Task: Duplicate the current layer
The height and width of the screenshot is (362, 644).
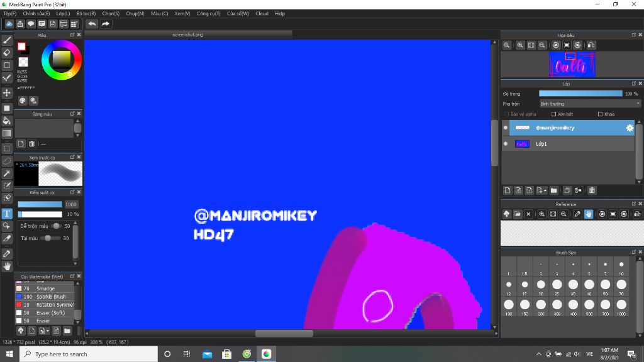Action: 567,190
